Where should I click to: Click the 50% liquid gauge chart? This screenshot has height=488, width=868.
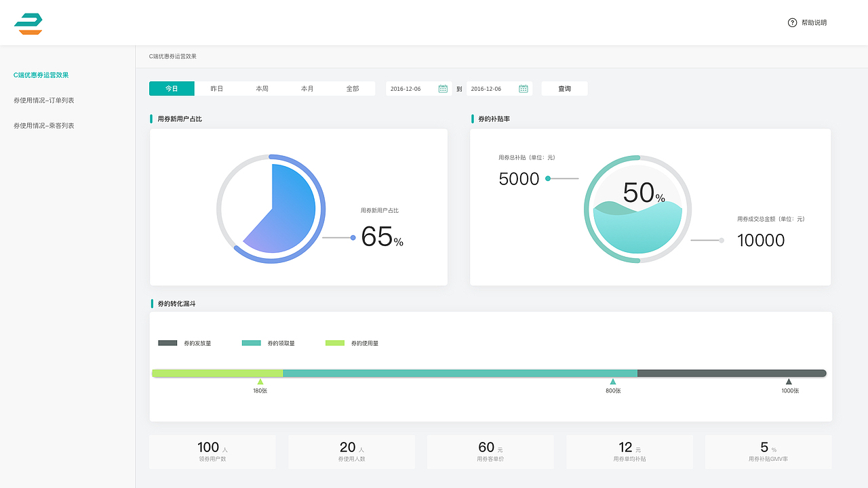[637, 209]
